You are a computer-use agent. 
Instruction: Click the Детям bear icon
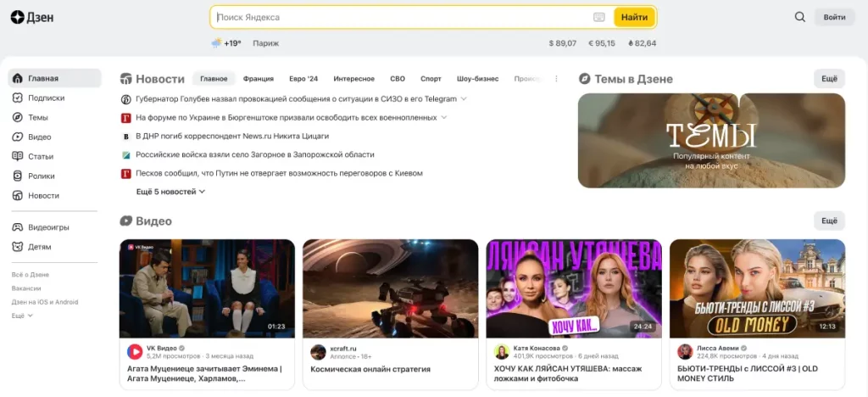(18, 247)
